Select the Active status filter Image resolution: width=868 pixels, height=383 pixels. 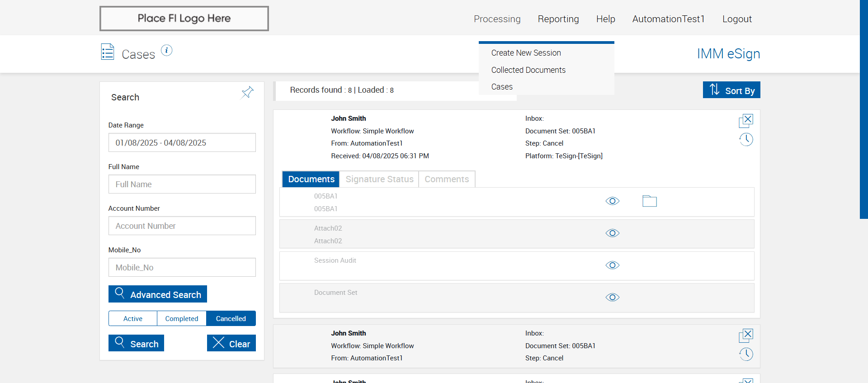click(x=133, y=318)
